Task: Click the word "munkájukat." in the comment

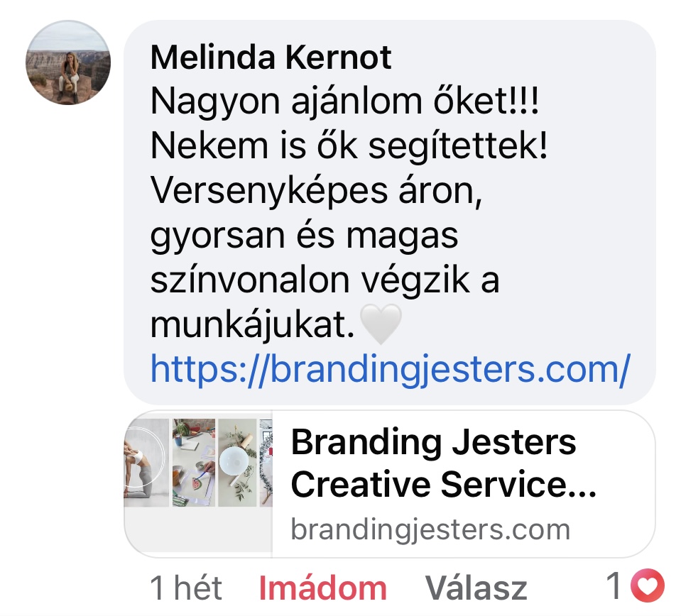Action: (252, 325)
